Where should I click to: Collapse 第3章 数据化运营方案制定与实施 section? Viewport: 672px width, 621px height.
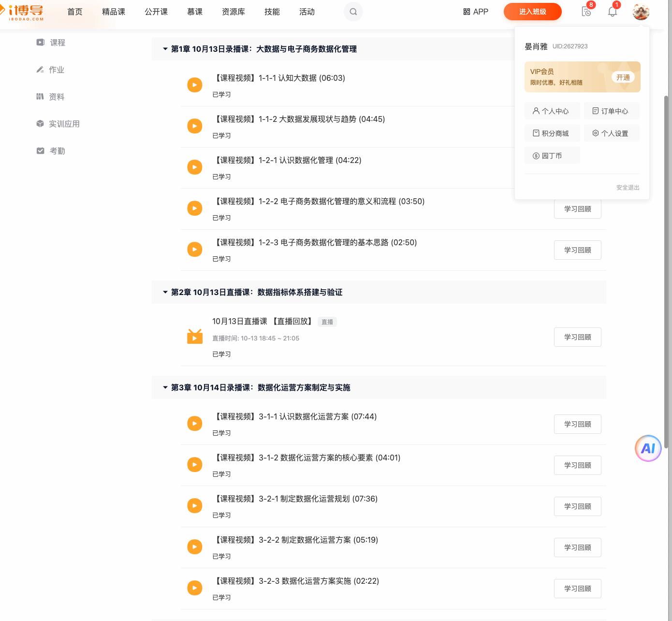[x=165, y=387]
